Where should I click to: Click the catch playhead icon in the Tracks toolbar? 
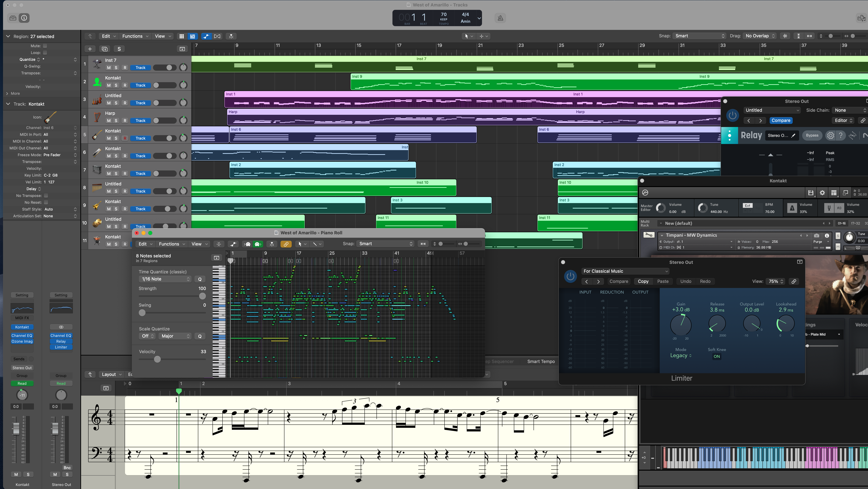(231, 36)
